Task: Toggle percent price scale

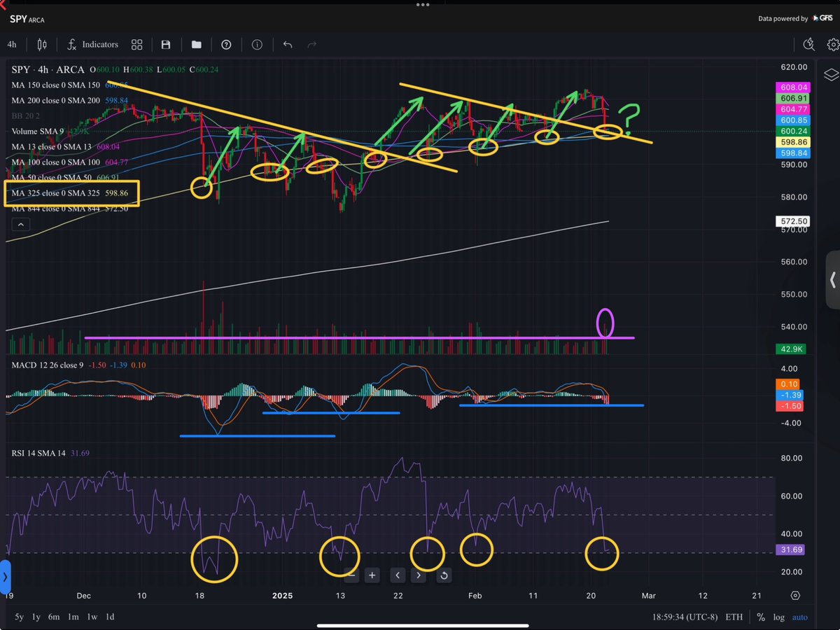Action: pyautogui.click(x=760, y=617)
